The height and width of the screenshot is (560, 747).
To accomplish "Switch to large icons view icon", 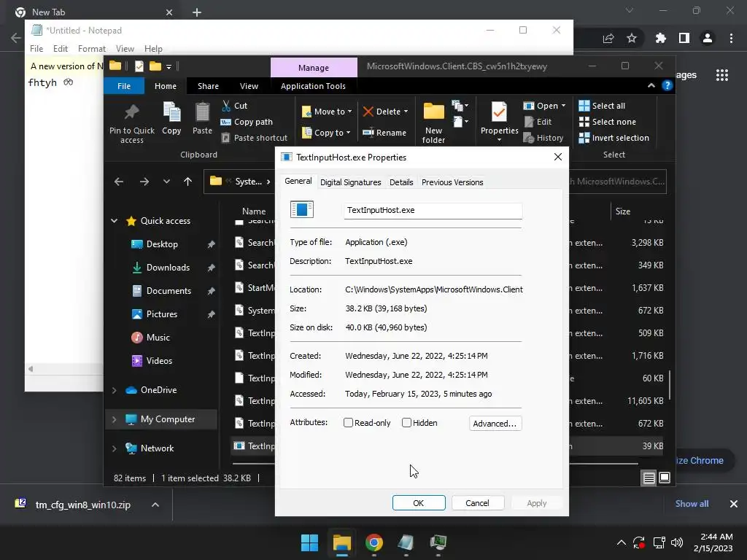I will click(x=664, y=478).
